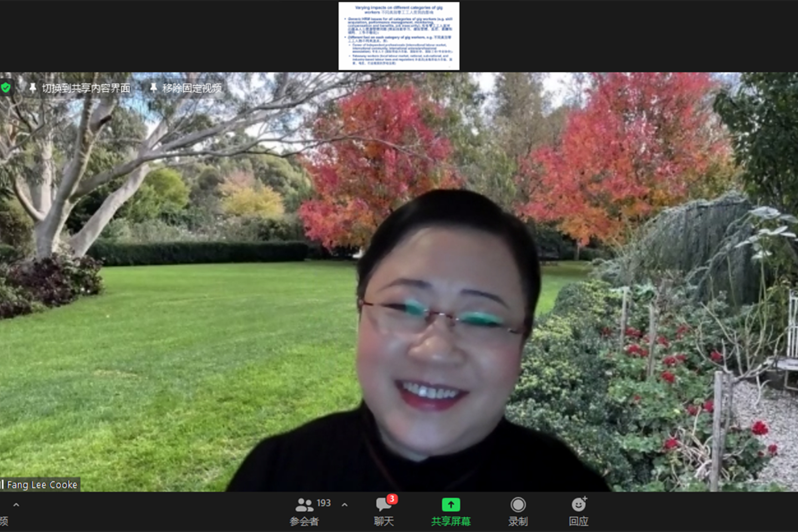Viewport: 798px width, 532px height.
Task: Click the 录制 label
Action: pyautogui.click(x=518, y=521)
